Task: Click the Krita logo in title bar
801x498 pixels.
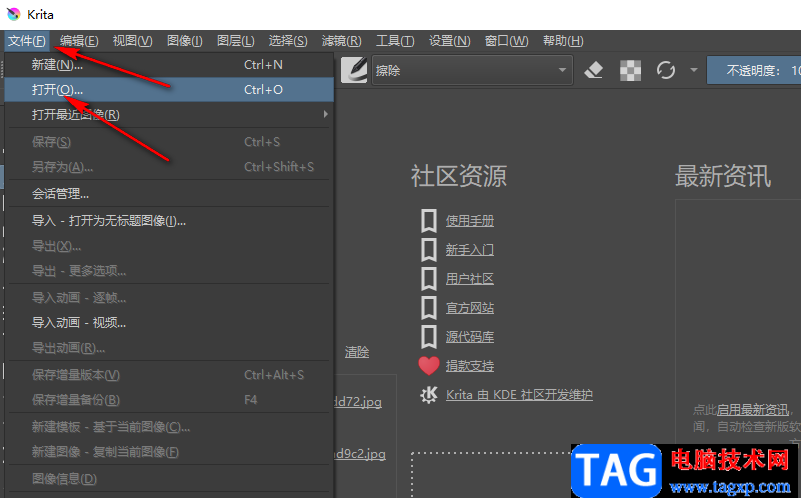Action: [14, 14]
